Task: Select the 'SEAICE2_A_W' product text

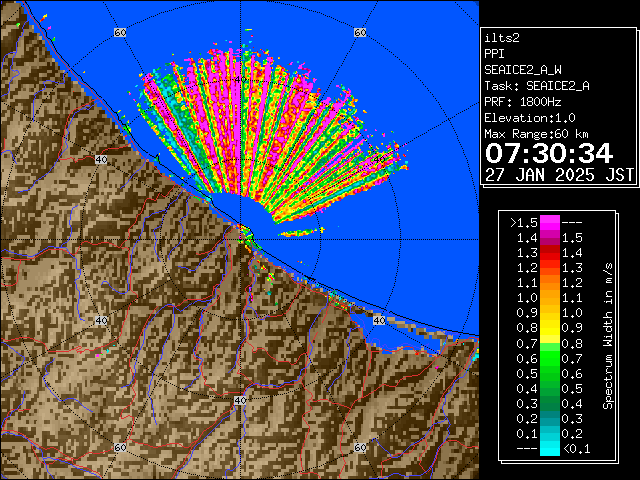Action: pyautogui.click(x=523, y=70)
